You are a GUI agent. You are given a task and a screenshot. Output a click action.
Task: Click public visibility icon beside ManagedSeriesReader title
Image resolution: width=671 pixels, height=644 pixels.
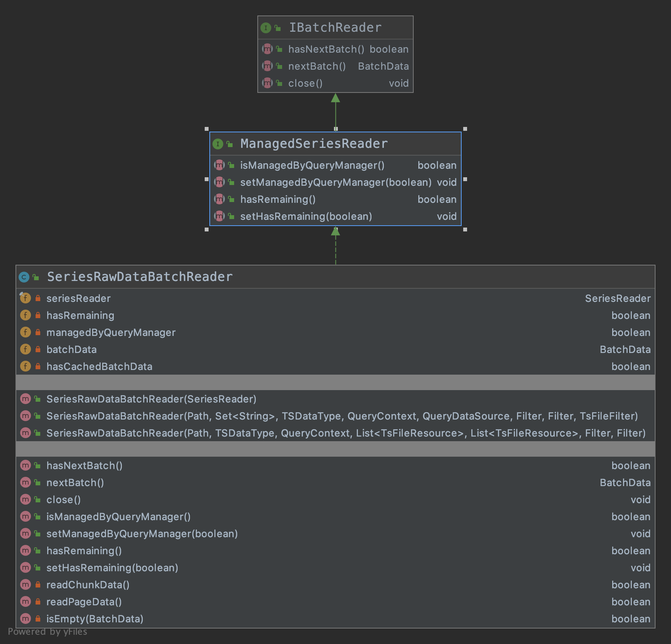230,144
